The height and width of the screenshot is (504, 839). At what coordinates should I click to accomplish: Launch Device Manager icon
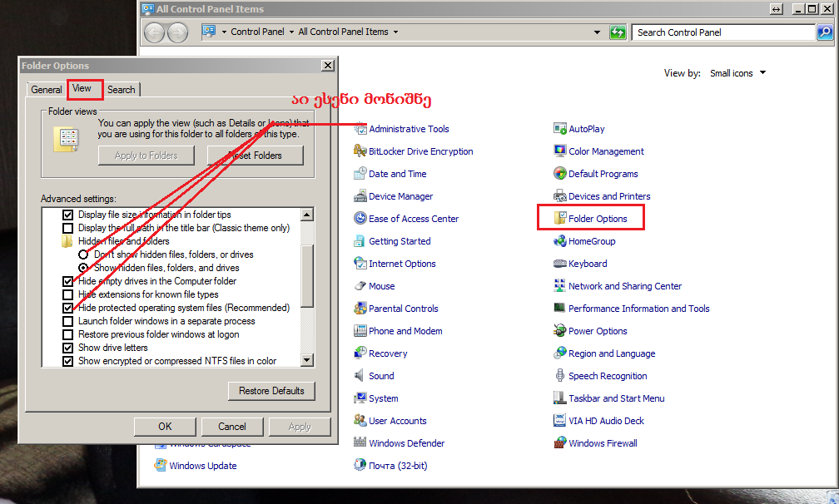point(360,196)
